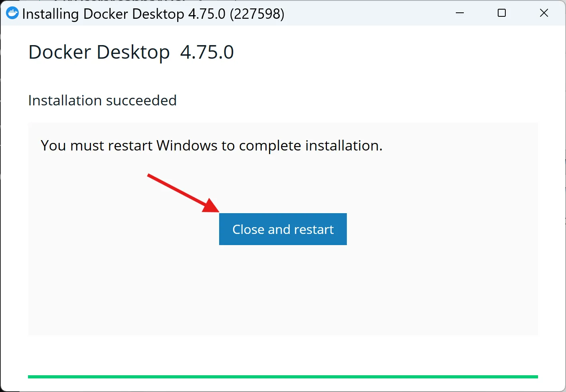Click the 'Docker Desktop 4.75.0' heading
566x392 pixels.
[x=131, y=52]
